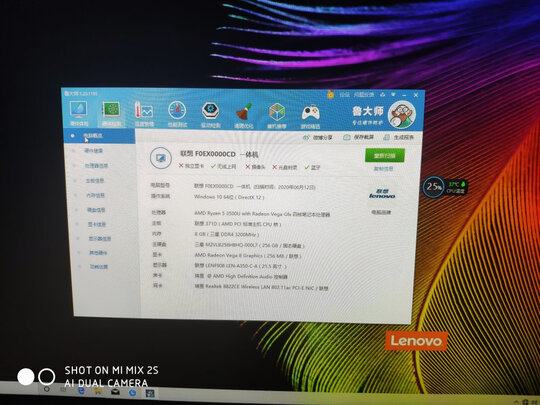This screenshot has width=540, height=405.
Task: Open cleanup optimization broom icon
Action: [x=244, y=112]
